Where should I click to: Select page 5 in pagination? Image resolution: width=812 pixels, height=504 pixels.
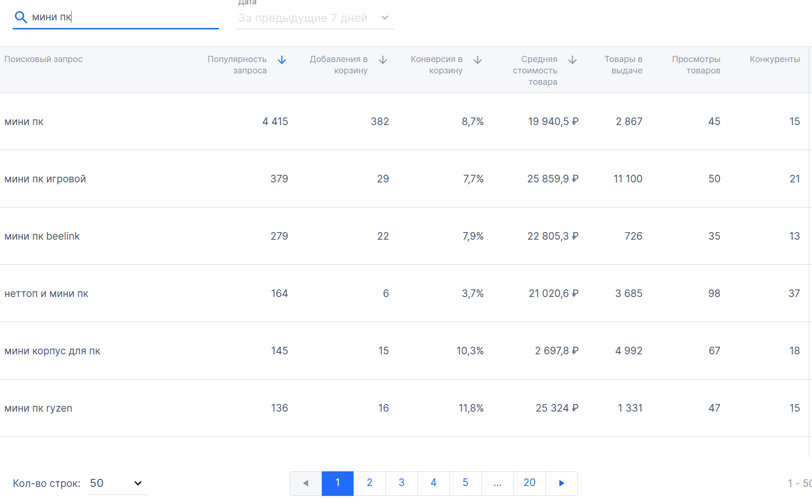465,483
